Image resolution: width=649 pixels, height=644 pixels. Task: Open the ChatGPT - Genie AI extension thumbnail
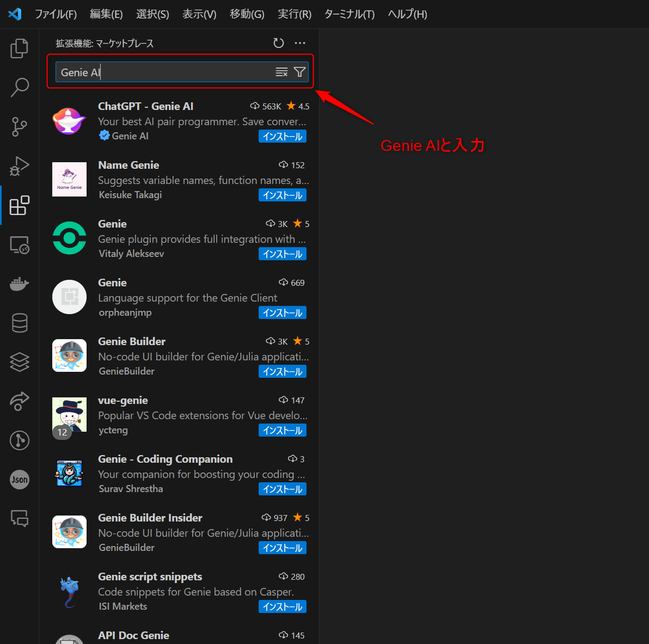[x=69, y=120]
